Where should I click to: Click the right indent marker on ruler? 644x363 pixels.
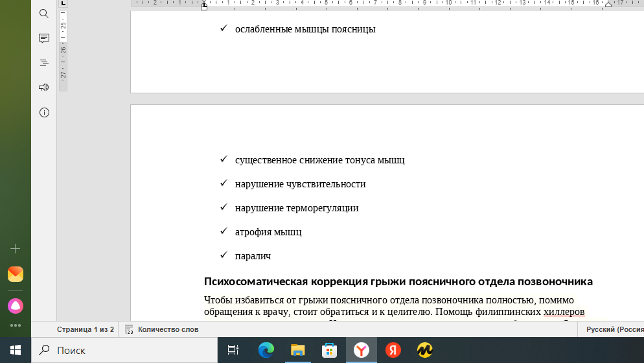click(608, 5)
